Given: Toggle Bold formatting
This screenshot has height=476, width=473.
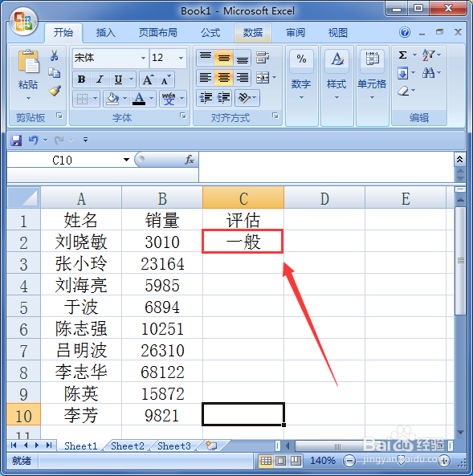Looking at the screenshot, I should coord(81,79).
